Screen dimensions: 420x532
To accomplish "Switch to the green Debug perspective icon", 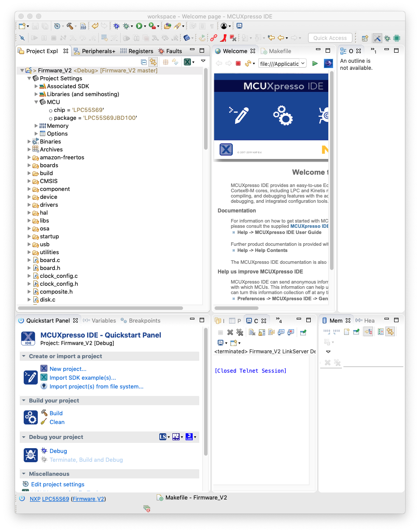I will click(387, 38).
